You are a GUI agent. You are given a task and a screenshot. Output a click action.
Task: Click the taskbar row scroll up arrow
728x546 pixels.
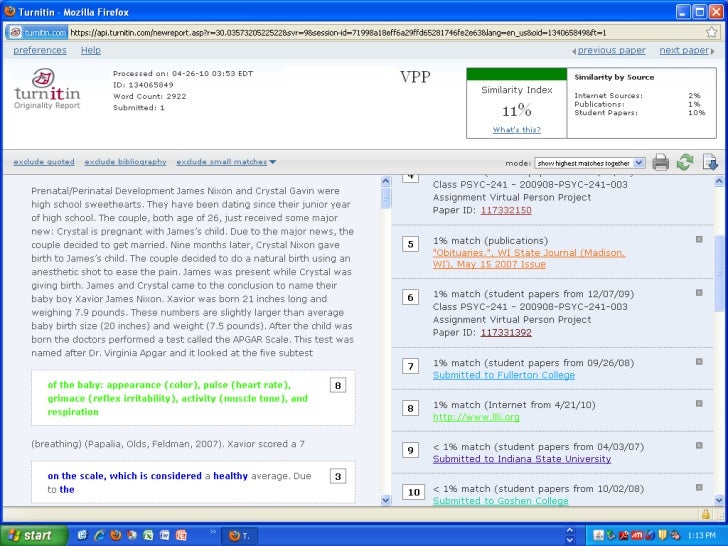point(570,530)
